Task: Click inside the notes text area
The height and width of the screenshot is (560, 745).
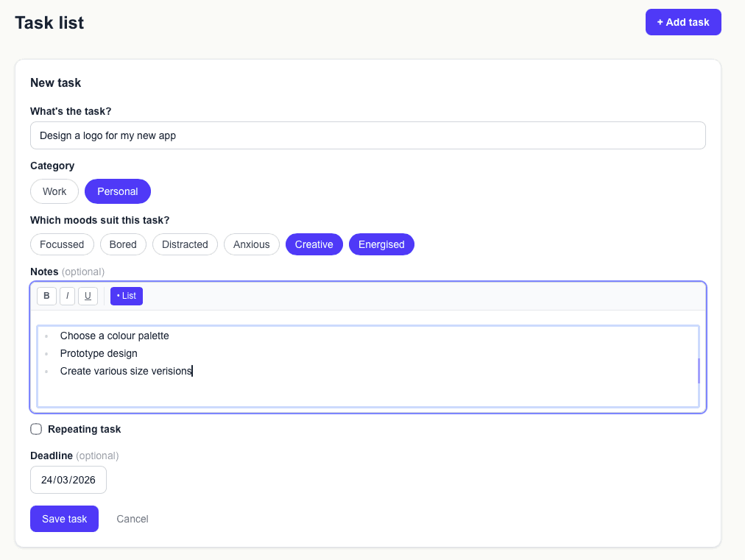Action: [x=368, y=366]
